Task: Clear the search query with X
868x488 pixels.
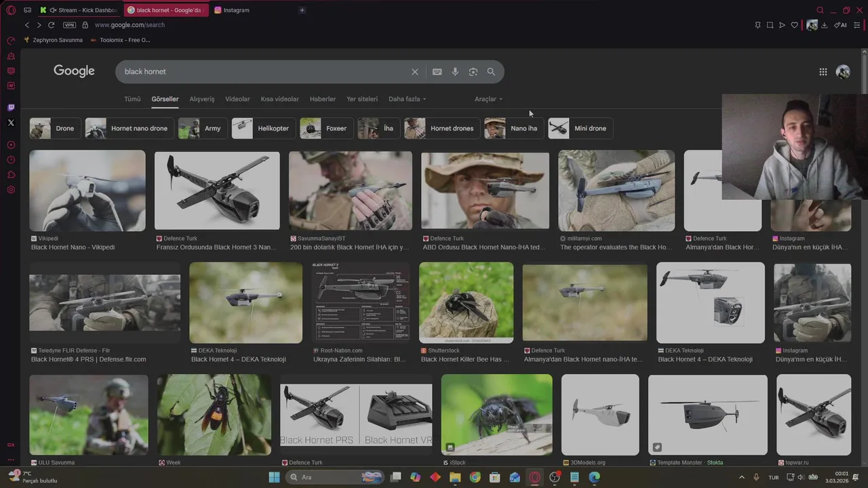Action: (415, 72)
